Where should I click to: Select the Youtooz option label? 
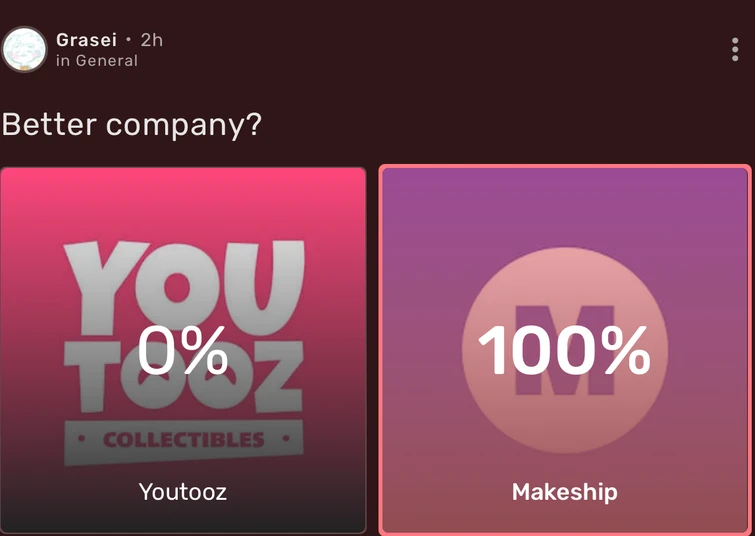(183, 492)
